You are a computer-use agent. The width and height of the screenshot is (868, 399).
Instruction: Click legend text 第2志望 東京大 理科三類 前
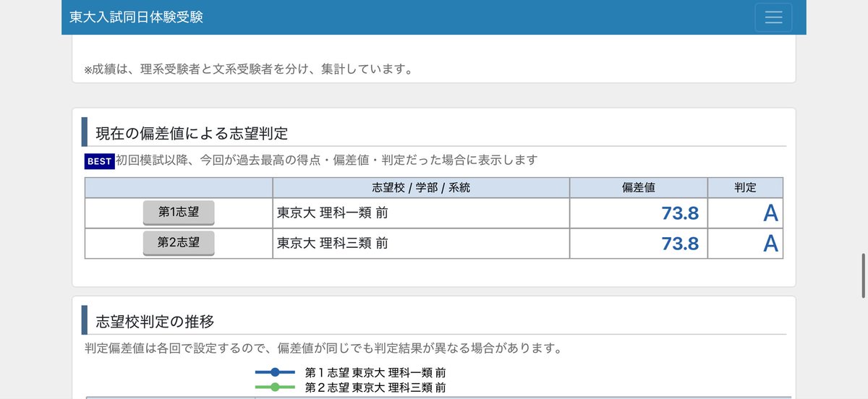375,388
